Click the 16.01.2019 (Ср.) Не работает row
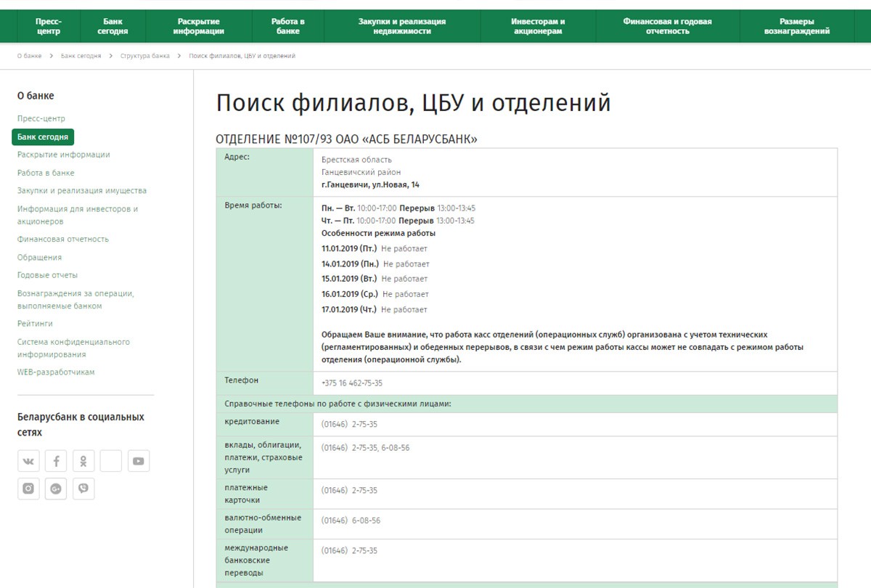Image resolution: width=871 pixels, height=588 pixels. (x=375, y=294)
